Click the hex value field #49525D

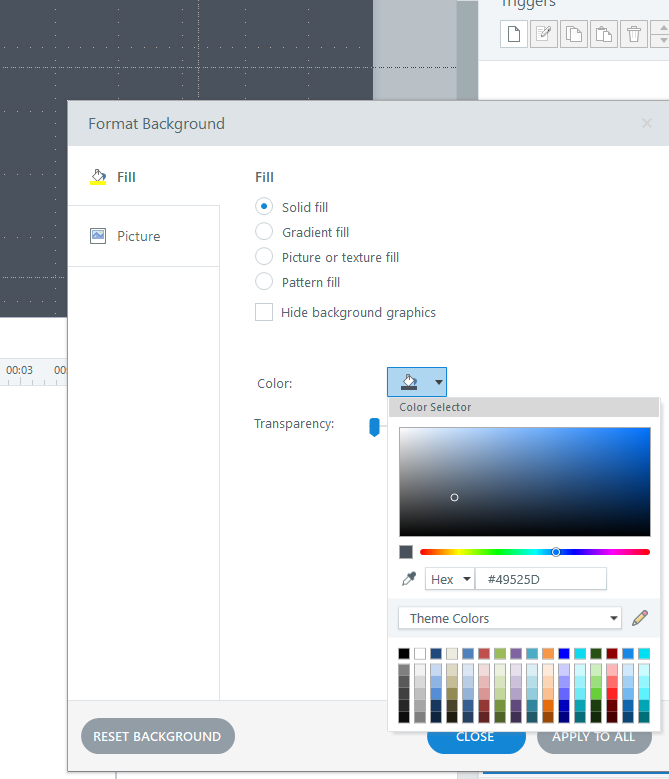(x=540, y=579)
